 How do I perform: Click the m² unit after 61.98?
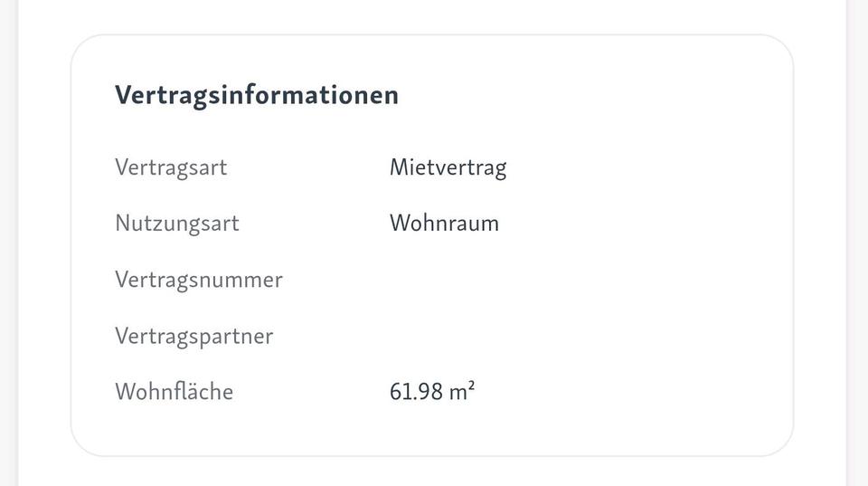point(461,393)
